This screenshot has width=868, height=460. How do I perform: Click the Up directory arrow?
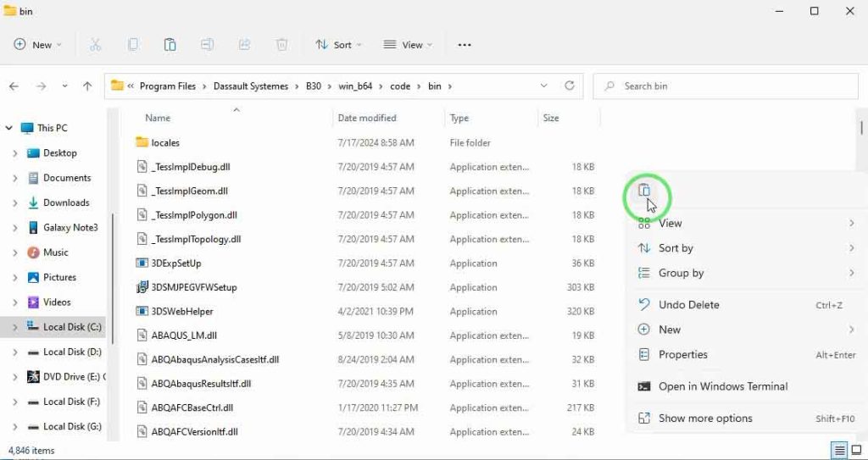point(87,86)
